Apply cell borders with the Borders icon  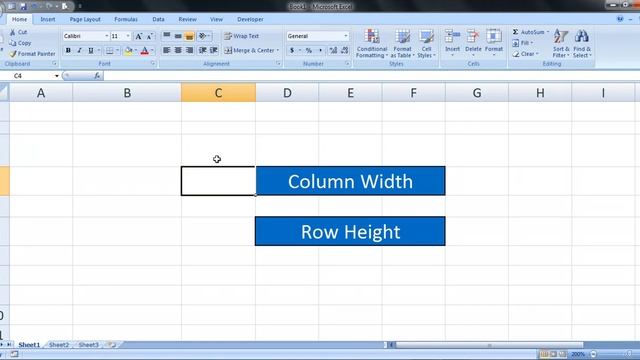109,50
